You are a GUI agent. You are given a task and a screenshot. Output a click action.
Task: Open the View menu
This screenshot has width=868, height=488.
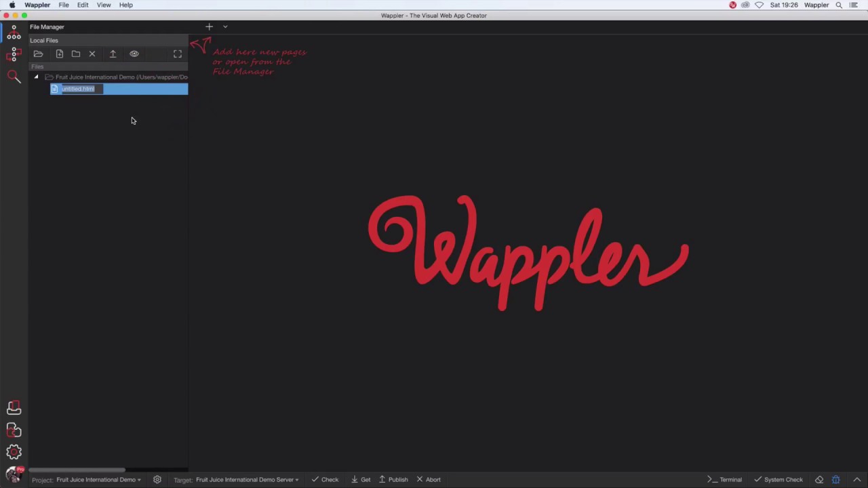point(104,5)
